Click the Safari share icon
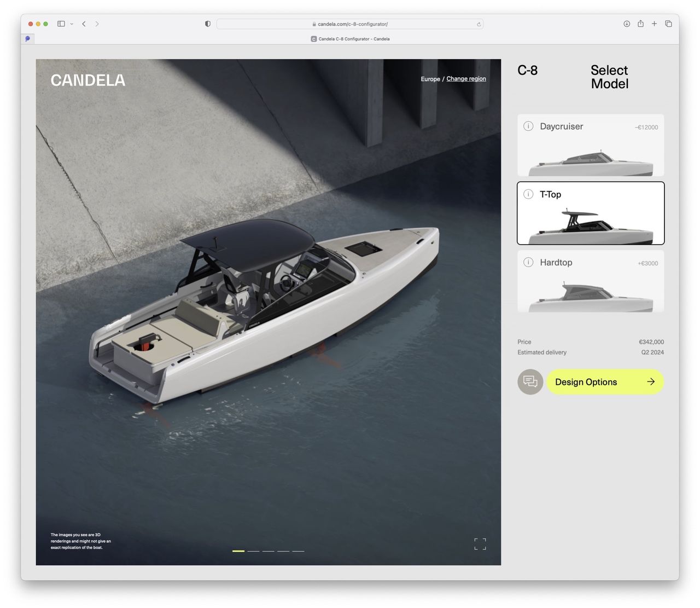700x608 pixels. [640, 24]
